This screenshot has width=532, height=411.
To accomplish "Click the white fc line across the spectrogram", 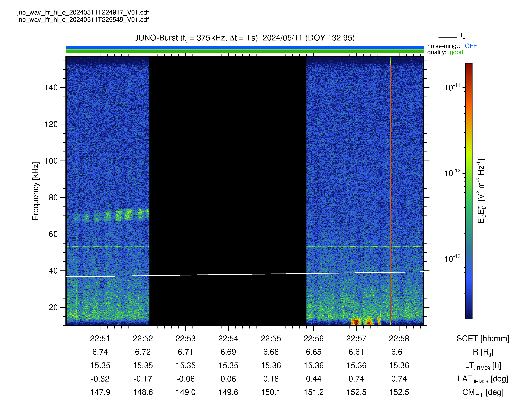I will 245,274.
